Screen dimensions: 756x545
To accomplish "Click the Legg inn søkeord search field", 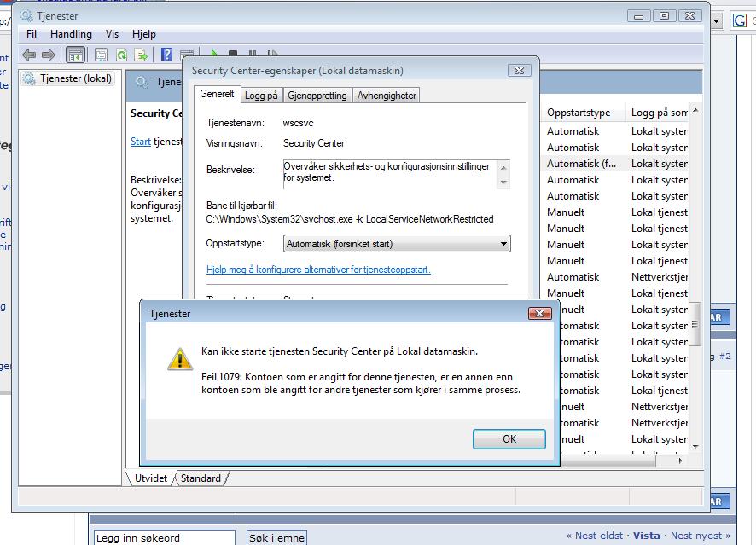I will click(165, 538).
